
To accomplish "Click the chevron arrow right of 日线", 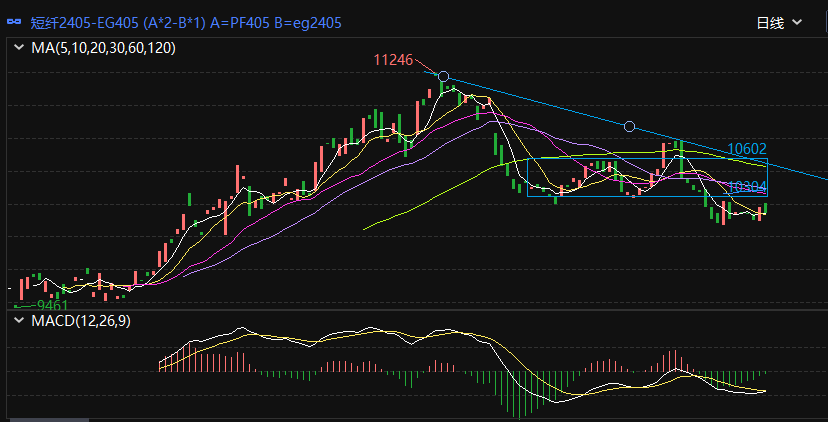I will (x=798, y=22).
